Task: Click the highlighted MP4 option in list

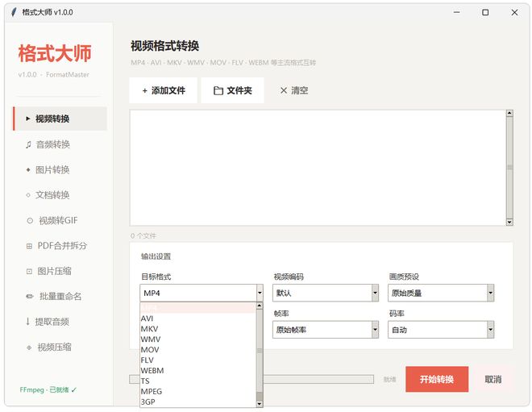Action: [198, 308]
